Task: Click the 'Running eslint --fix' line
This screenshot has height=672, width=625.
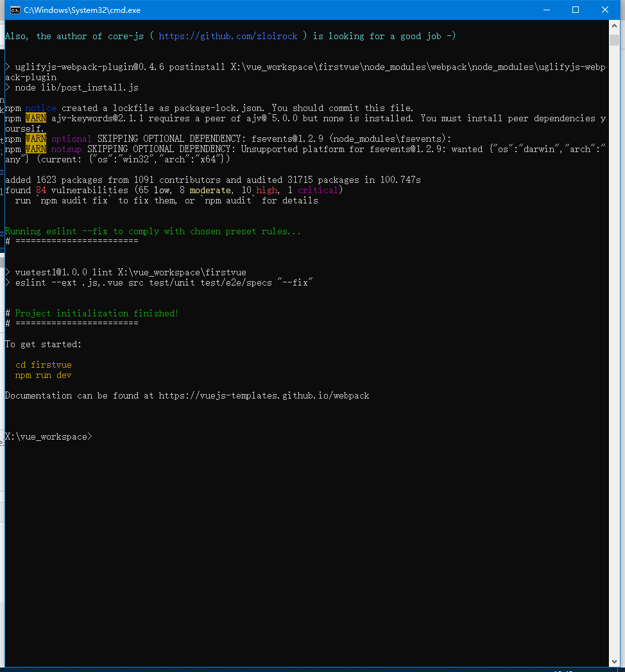Action: coord(153,232)
